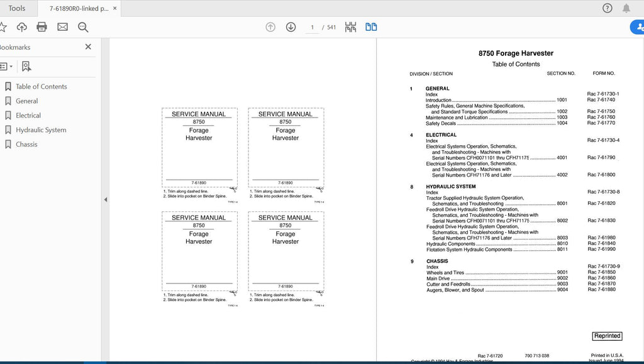644x364 pixels.
Task: Click the HYDRAULIC SYSTEM section heading
Action: [450, 186]
